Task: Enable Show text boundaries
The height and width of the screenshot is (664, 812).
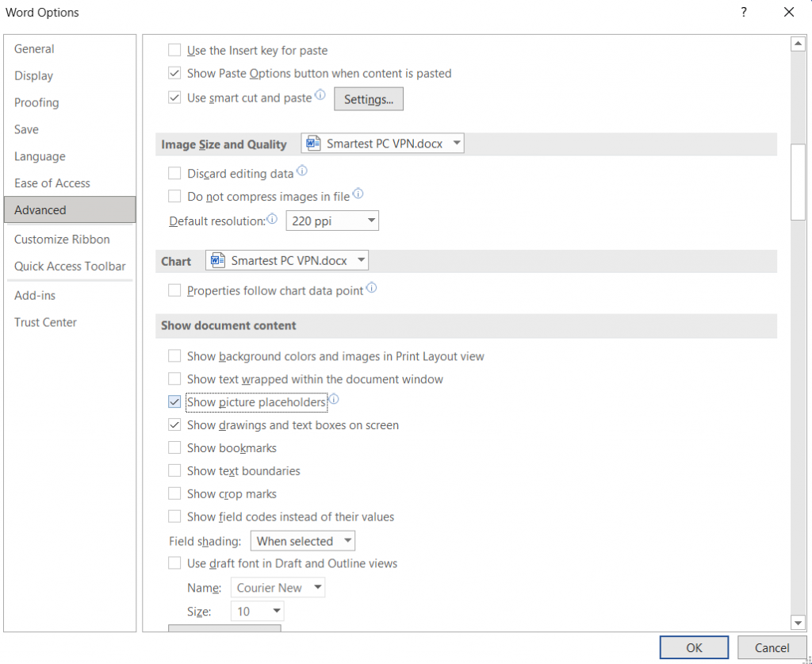Action: click(x=174, y=470)
